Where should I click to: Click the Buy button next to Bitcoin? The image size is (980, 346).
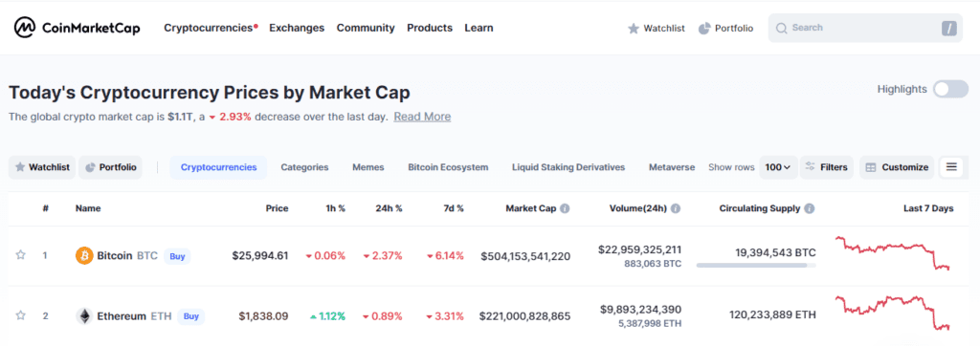[x=177, y=255]
